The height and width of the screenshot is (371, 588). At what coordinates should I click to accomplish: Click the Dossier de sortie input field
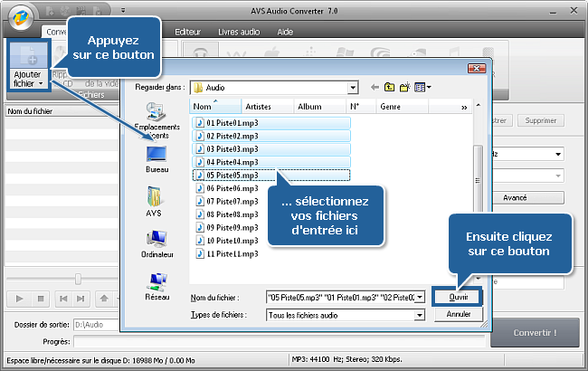[97, 325]
